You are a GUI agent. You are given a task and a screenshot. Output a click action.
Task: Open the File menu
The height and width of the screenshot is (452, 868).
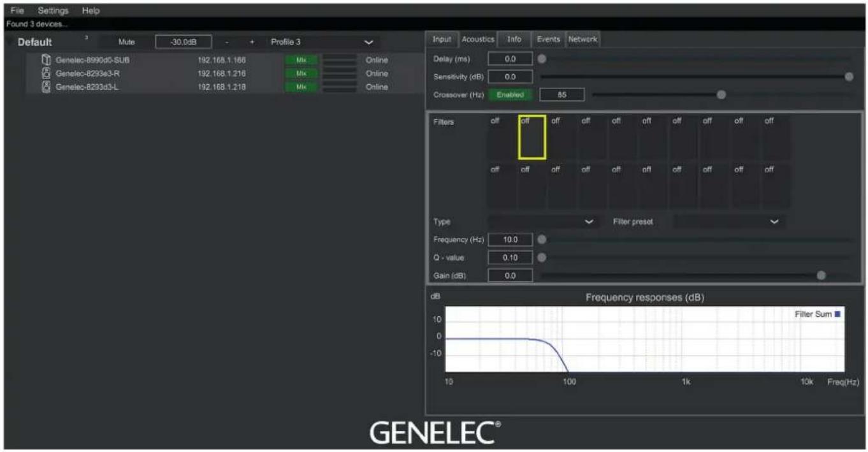click(17, 11)
